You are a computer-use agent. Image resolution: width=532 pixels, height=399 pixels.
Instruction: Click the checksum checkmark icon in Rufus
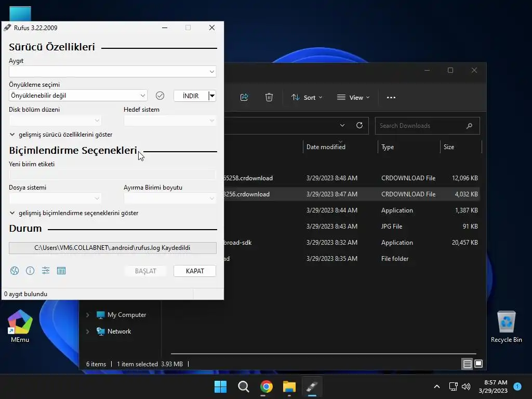[160, 96]
